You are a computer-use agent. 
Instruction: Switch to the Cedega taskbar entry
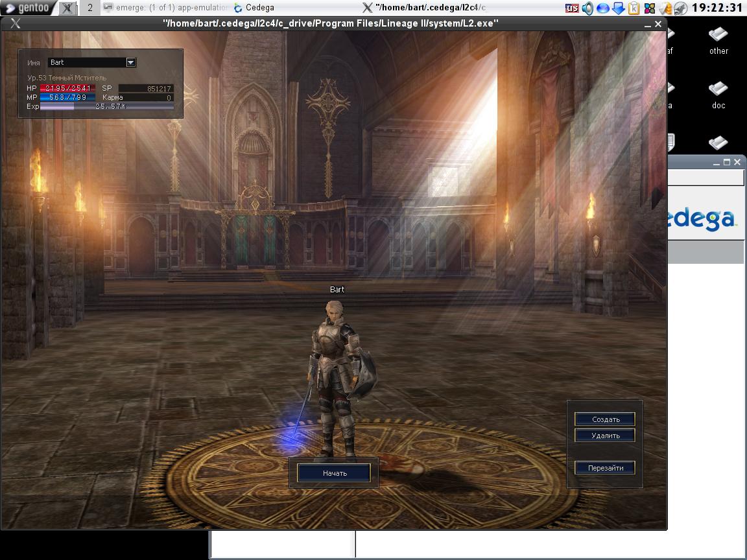pos(254,8)
